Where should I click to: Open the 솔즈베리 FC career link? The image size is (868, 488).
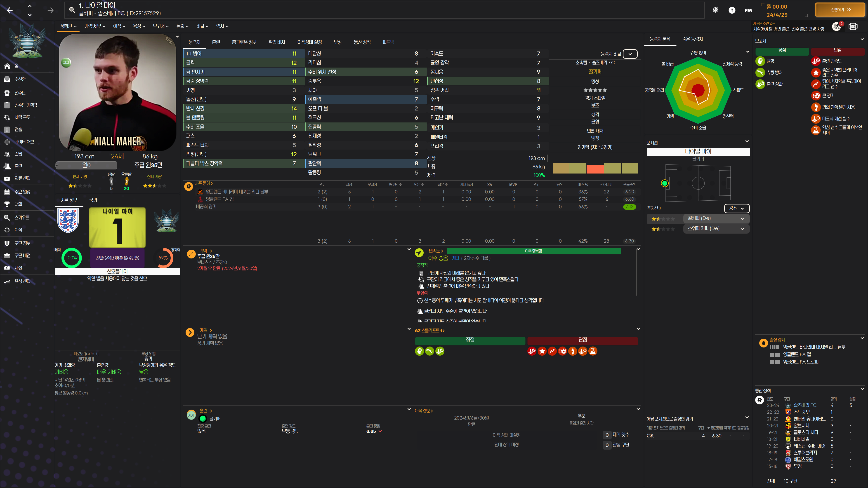(805, 405)
